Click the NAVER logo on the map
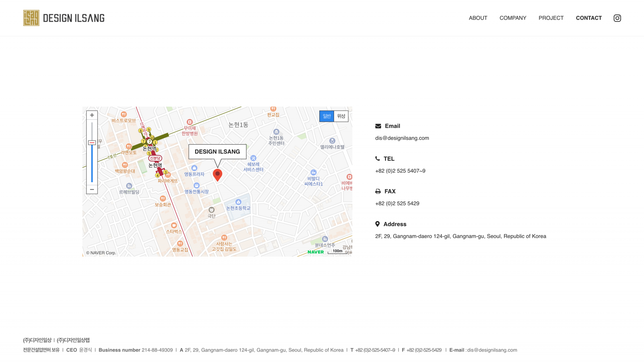Image resolution: width=644 pixels, height=363 pixels. 316,252
